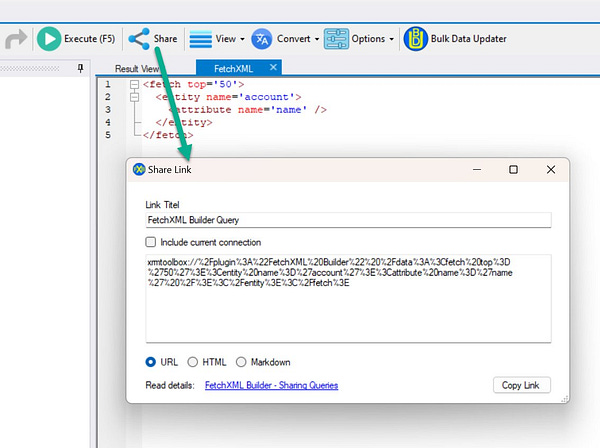Viewport: 600px width, 448px height.
Task: Click line number 4 in editor gutter
Action: pos(108,122)
